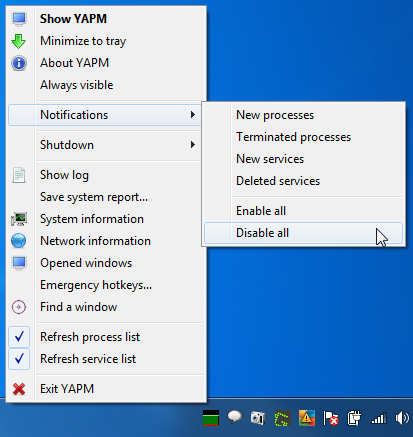Image resolution: width=413 pixels, height=437 pixels.
Task: Expand the Notifications submenu arrow
Action: [x=193, y=115]
